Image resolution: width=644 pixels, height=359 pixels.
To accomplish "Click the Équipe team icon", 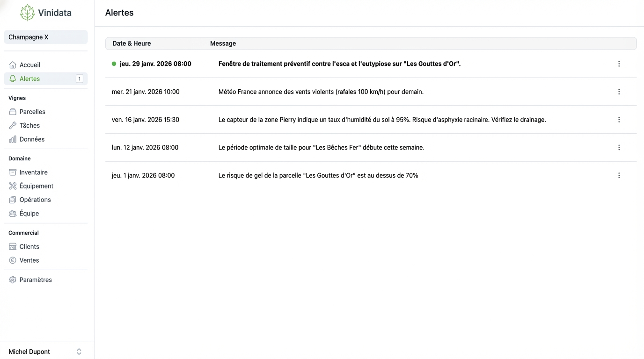I will (12, 213).
